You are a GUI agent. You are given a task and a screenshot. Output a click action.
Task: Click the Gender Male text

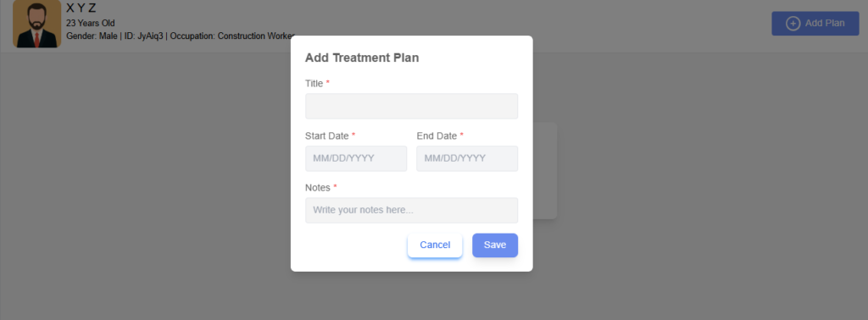click(92, 36)
